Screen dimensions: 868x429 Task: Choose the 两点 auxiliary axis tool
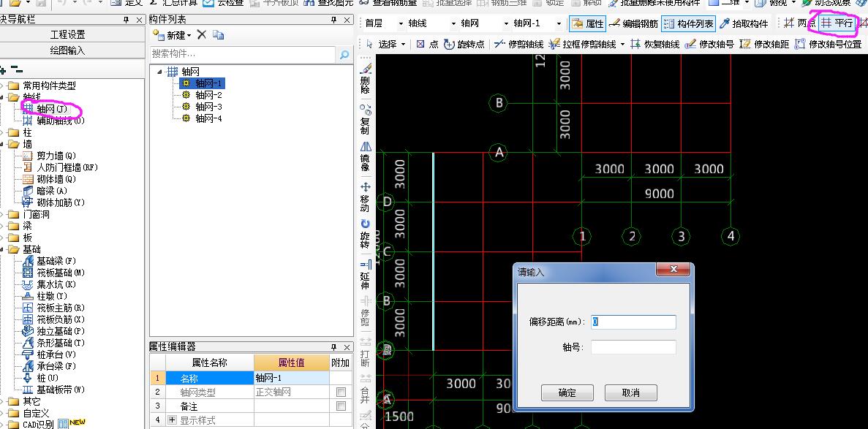point(799,23)
